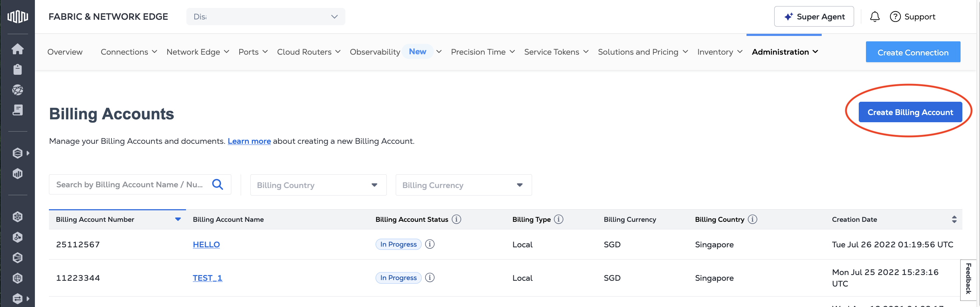Click the Equinix logo at top left
980x307 pixels.
click(18, 17)
